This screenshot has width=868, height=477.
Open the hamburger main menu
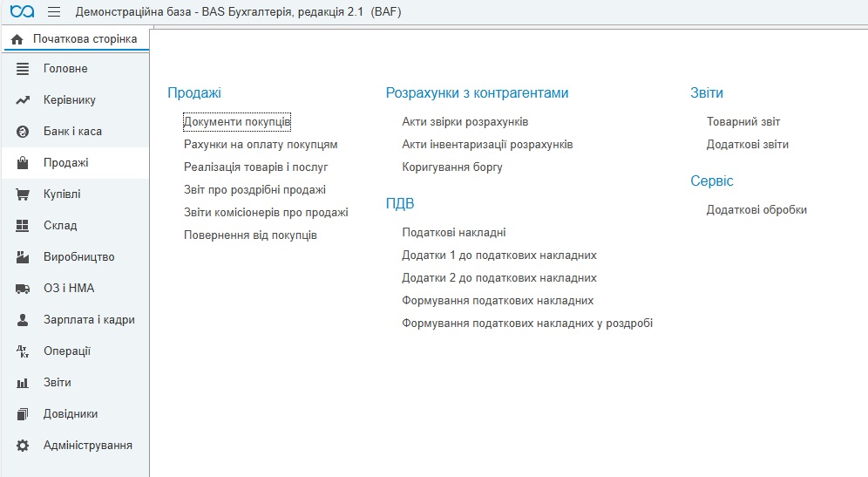point(53,12)
